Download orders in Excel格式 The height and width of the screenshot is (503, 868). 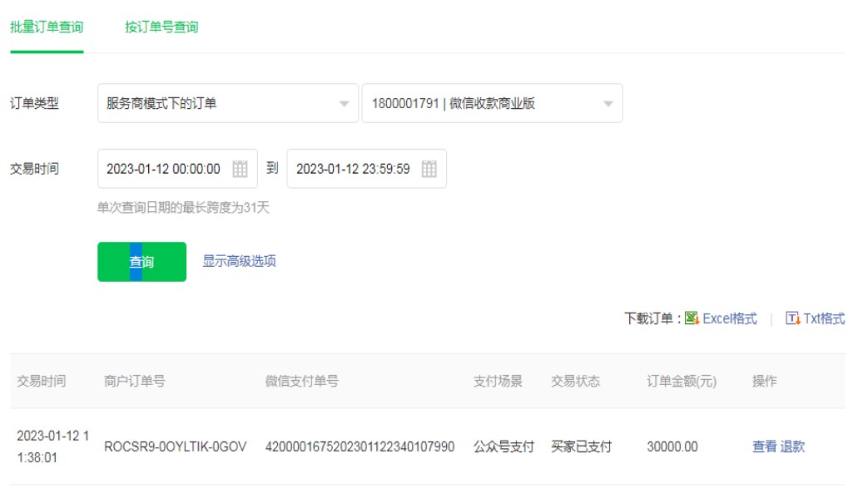pos(730,319)
